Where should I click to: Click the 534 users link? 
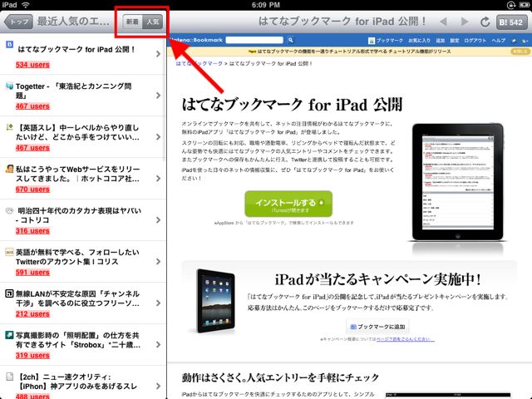(32, 65)
